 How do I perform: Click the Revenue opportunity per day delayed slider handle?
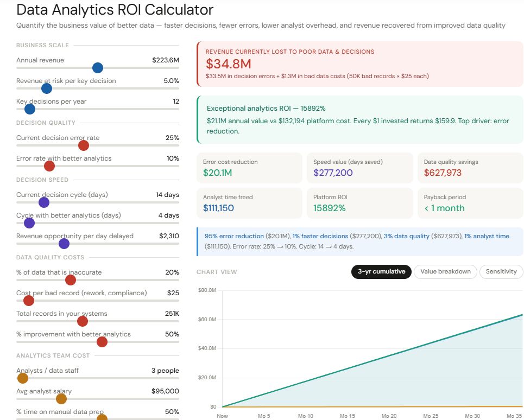[64, 244]
